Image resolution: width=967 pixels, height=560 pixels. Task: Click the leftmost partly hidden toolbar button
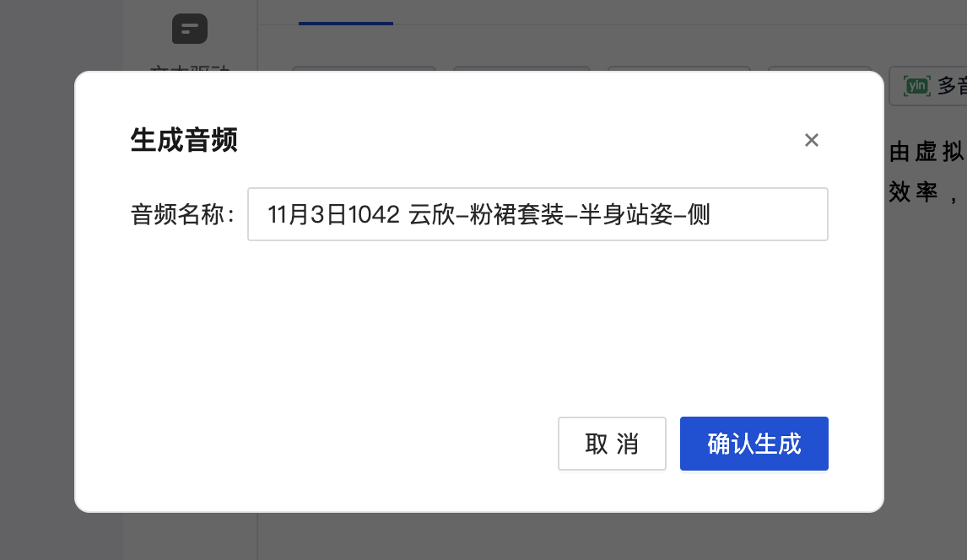click(x=364, y=68)
